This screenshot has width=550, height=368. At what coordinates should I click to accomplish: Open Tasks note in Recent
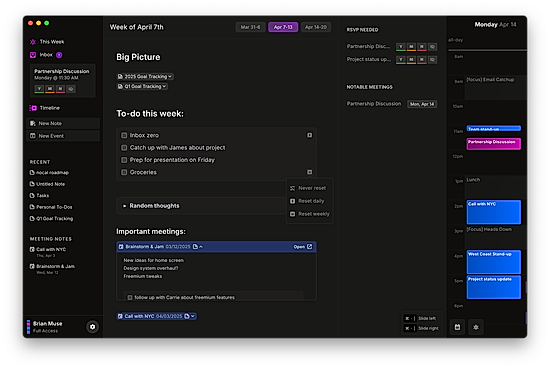[x=42, y=195]
